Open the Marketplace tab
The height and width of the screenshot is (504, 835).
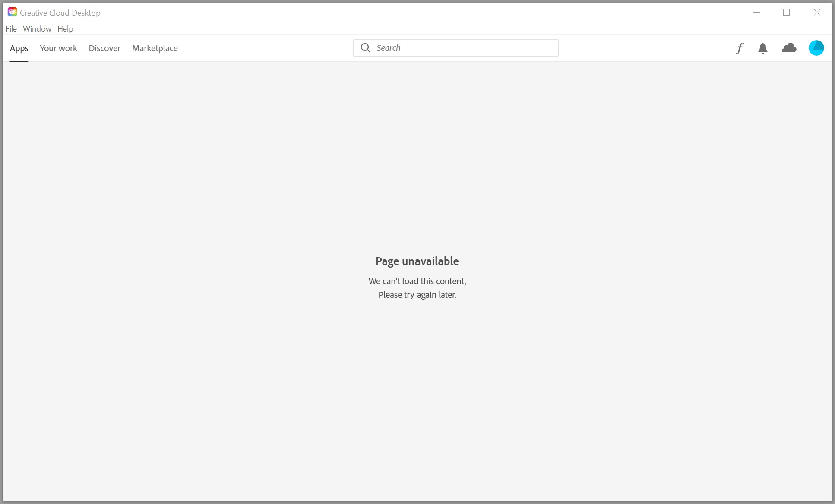click(x=155, y=48)
